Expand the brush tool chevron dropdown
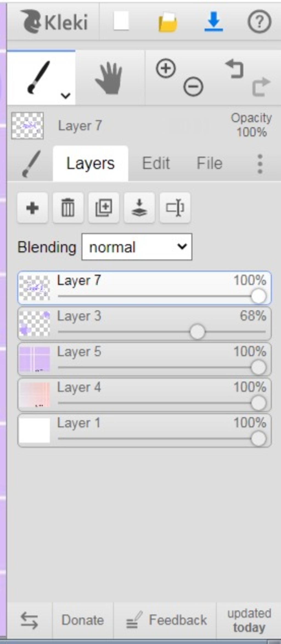The height and width of the screenshot is (644, 281). click(66, 95)
